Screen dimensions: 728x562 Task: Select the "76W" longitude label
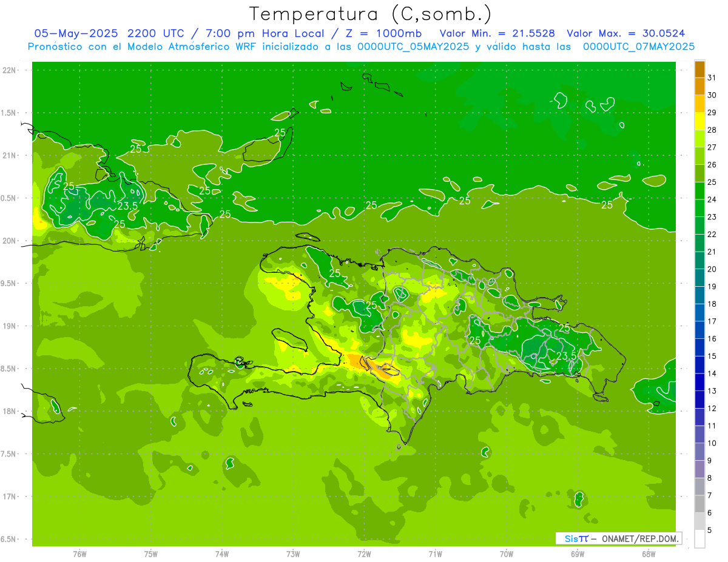click(x=79, y=554)
